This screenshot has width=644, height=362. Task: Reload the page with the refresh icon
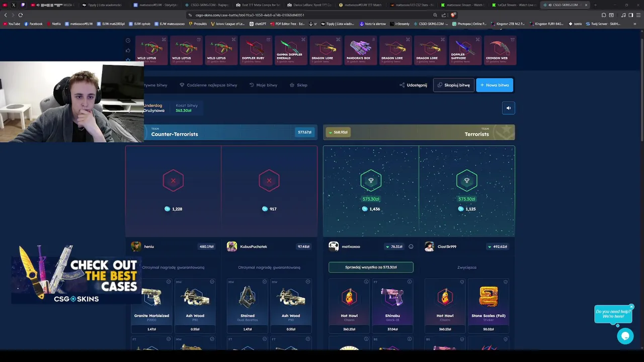[x=21, y=15]
